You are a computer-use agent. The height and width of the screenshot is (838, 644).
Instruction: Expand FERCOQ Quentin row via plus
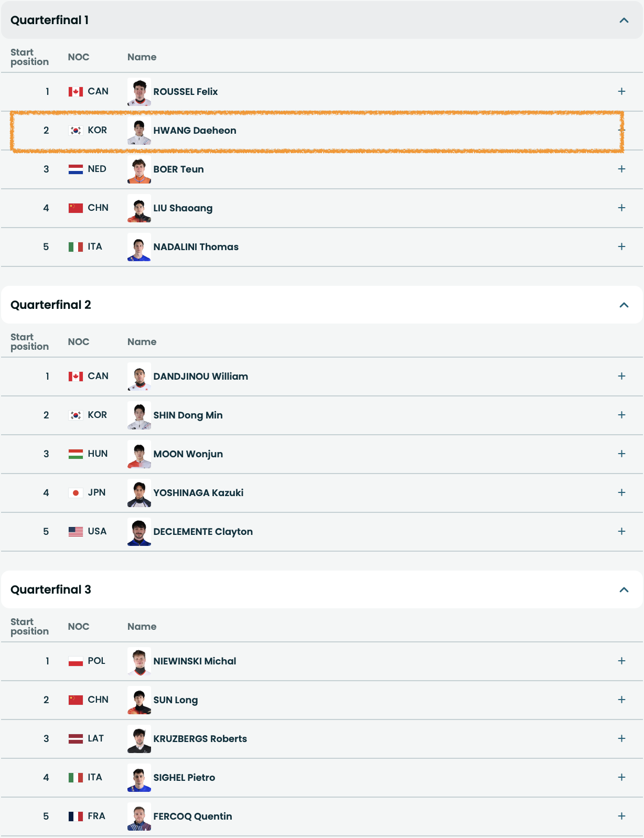[621, 816]
